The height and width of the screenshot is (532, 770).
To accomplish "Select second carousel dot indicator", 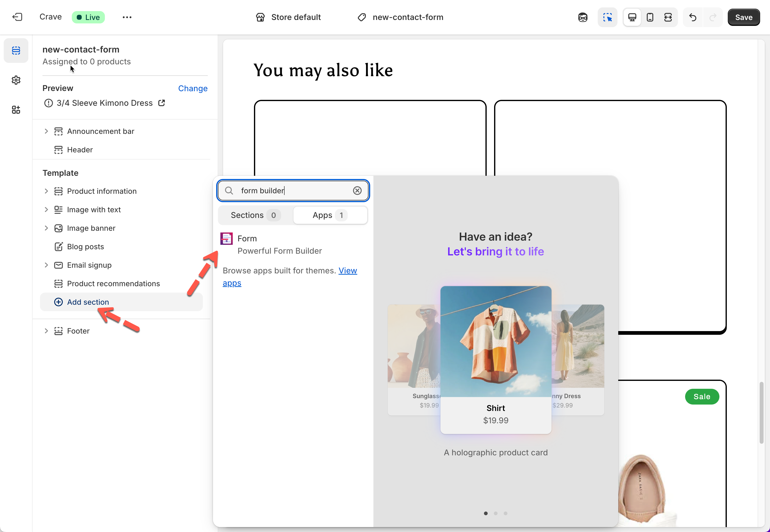I will click(496, 513).
